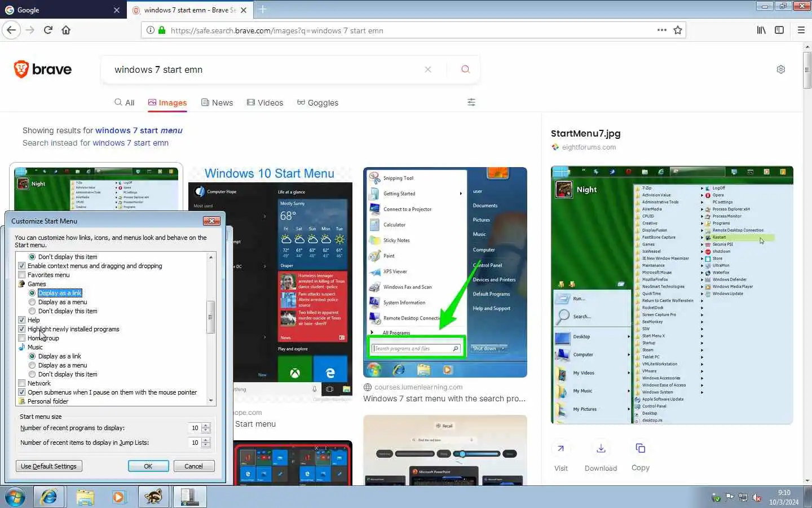The width and height of the screenshot is (812, 508).
Task: Bookmark this page with the star icon
Action: pyautogui.click(x=678, y=30)
